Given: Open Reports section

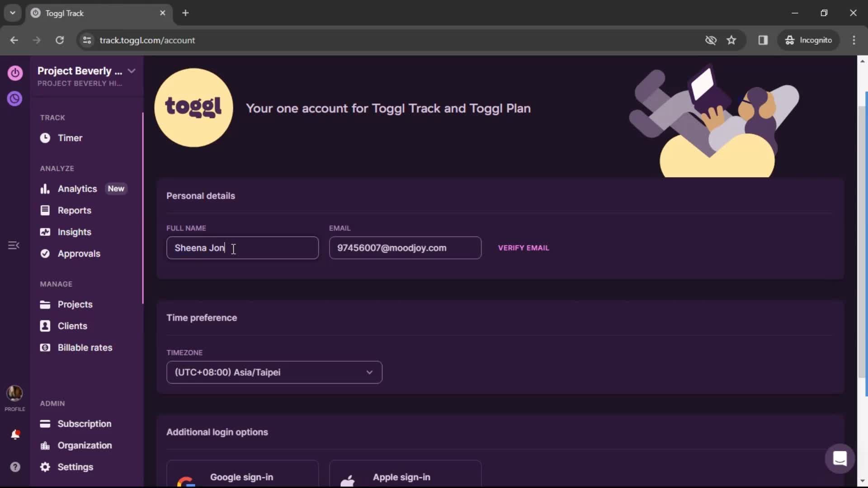Looking at the screenshot, I should tap(75, 210).
